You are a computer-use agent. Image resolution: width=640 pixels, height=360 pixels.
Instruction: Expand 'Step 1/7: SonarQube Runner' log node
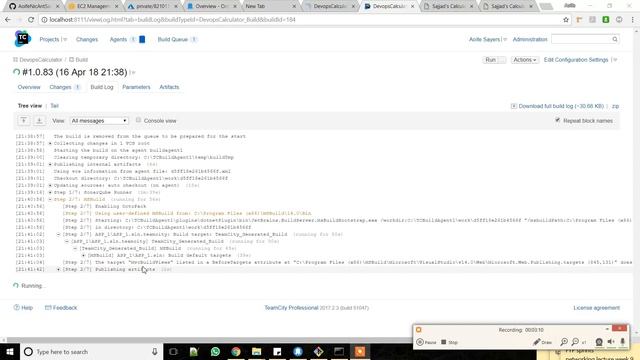50,192
